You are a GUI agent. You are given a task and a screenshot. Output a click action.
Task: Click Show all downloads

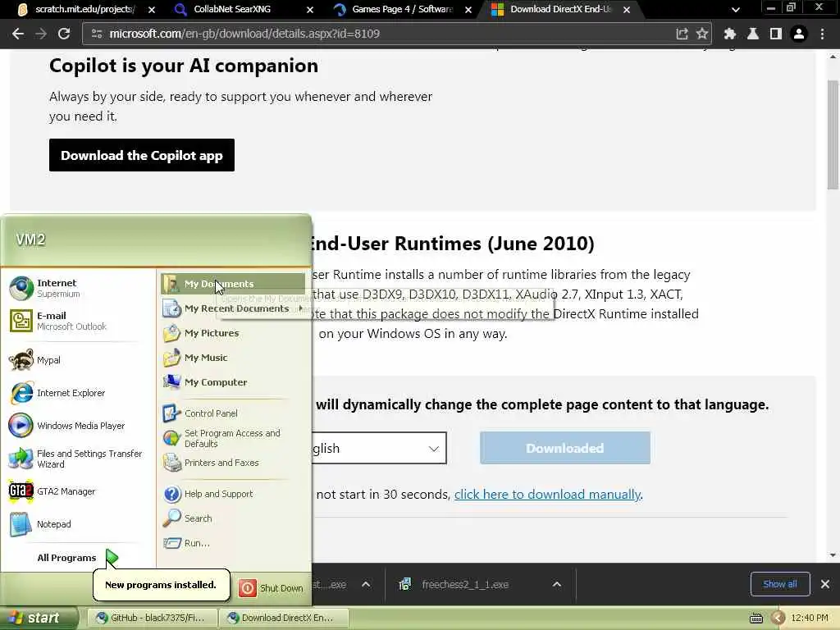[780, 584]
